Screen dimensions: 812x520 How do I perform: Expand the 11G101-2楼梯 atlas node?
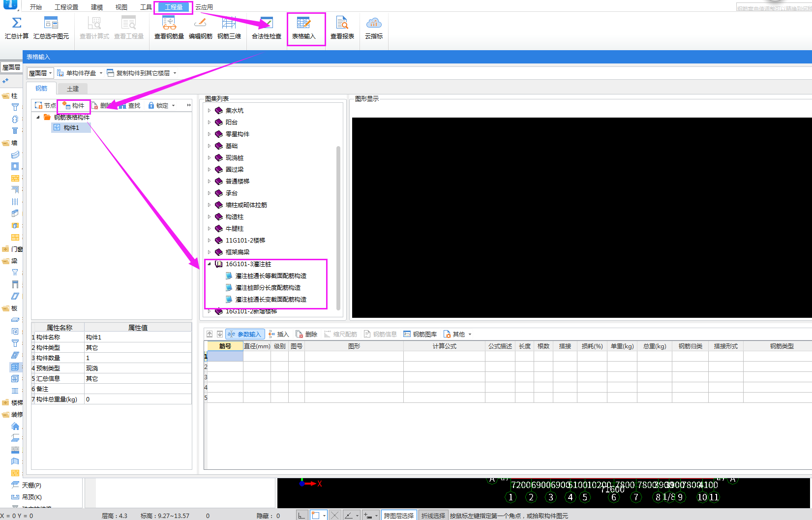(x=209, y=241)
